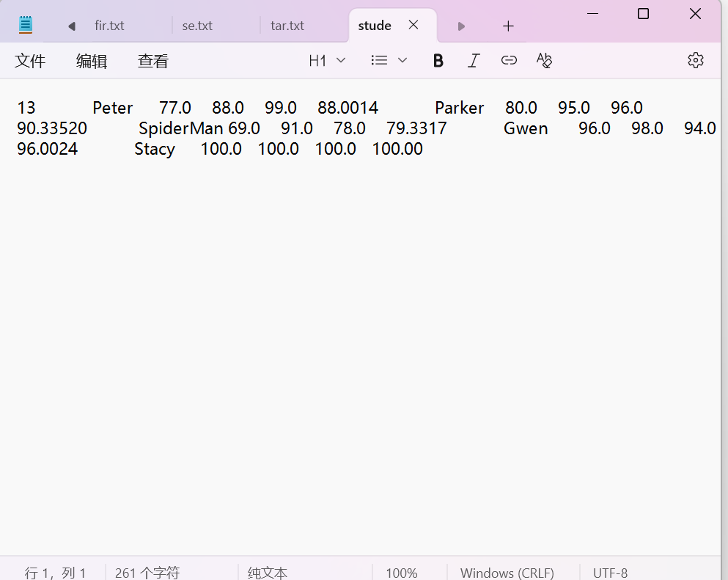Image resolution: width=728 pixels, height=580 pixels.
Task: Minimize the Notepad window
Action: 592,14
